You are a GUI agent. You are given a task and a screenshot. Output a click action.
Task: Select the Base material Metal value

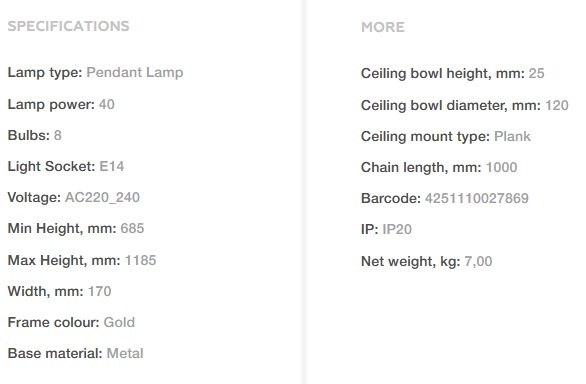click(125, 353)
